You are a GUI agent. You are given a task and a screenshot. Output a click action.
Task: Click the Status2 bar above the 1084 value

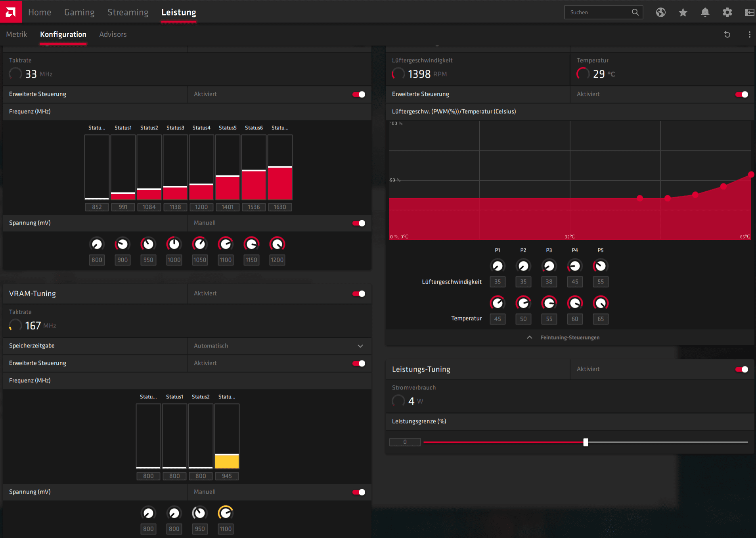point(149,167)
